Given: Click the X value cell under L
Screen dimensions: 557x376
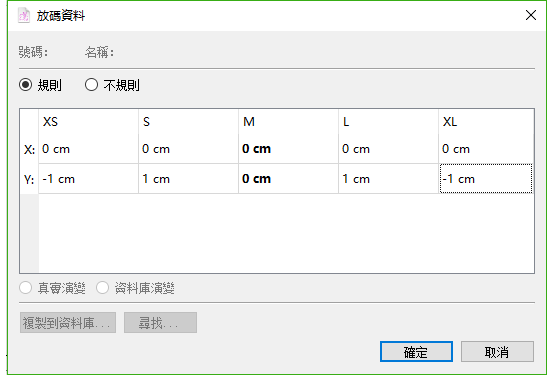Looking at the screenshot, I should (388, 149).
